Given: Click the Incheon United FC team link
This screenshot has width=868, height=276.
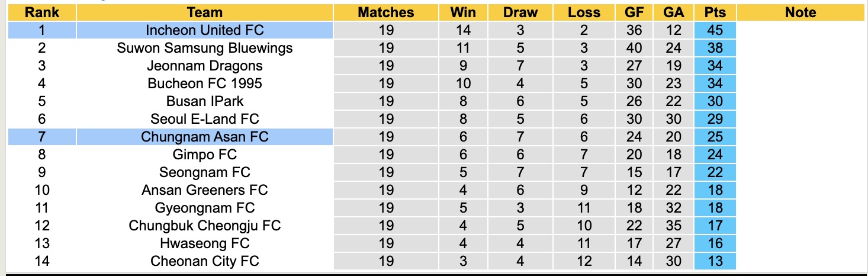Looking at the screenshot, I should click(x=205, y=30).
